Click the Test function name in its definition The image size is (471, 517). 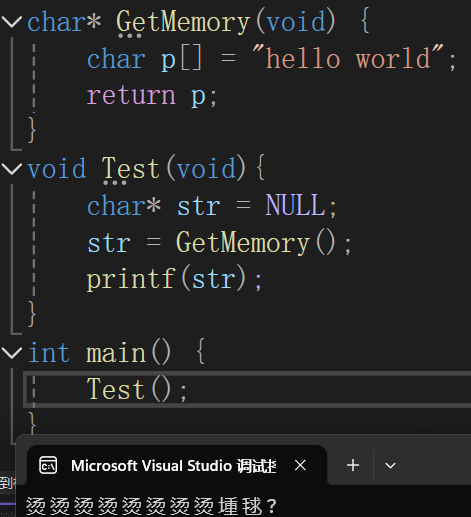click(x=131, y=169)
